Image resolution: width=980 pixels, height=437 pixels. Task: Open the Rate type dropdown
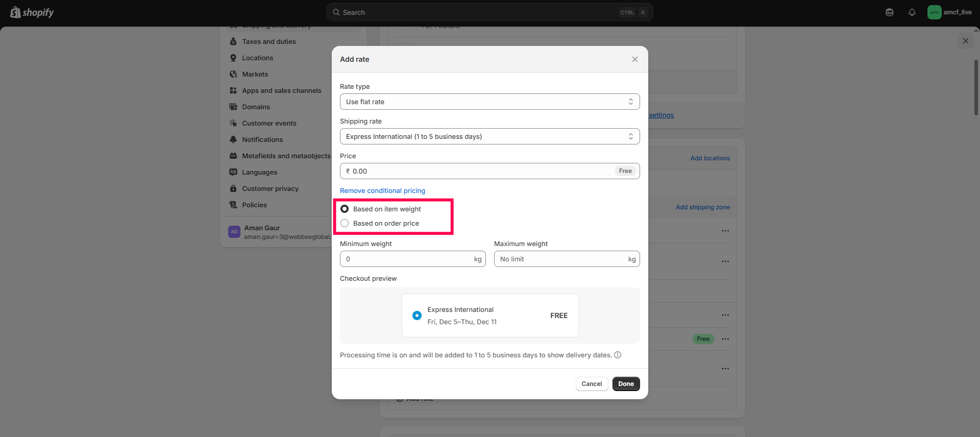pyautogui.click(x=489, y=102)
